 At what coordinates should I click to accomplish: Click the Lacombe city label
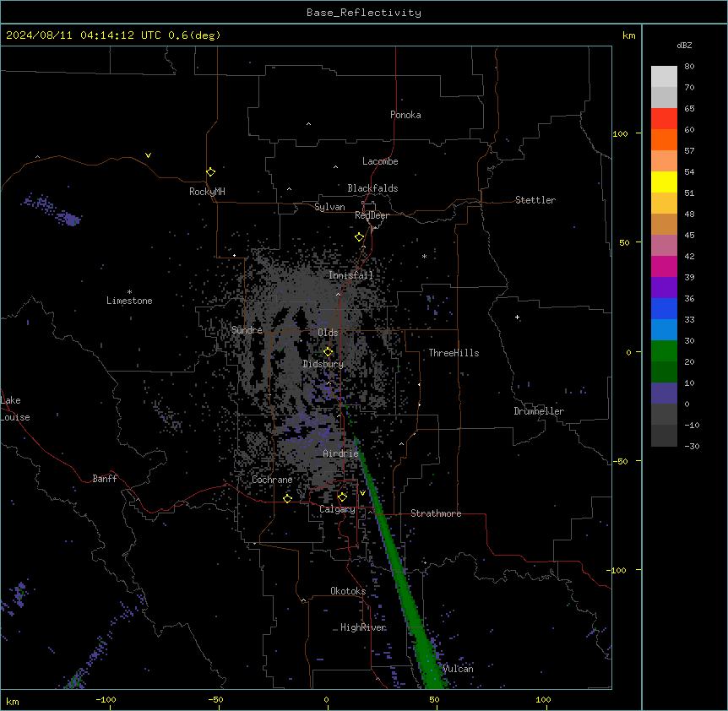[380, 161]
